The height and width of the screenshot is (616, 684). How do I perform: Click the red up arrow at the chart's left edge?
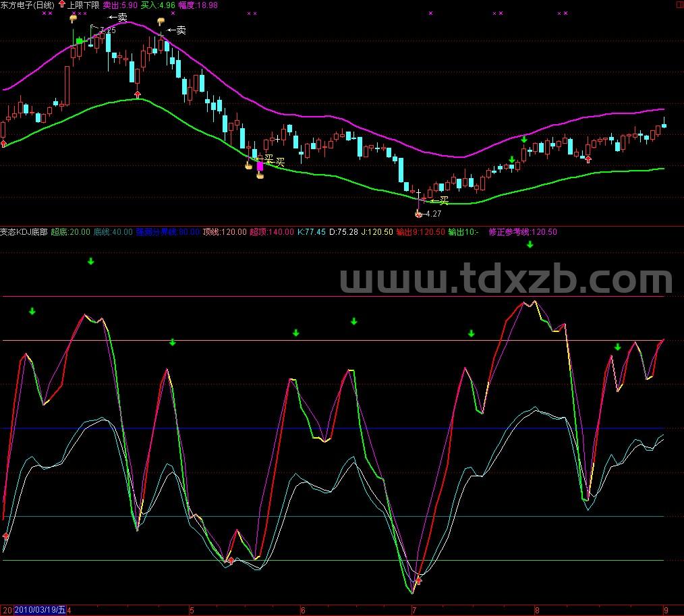3,143
